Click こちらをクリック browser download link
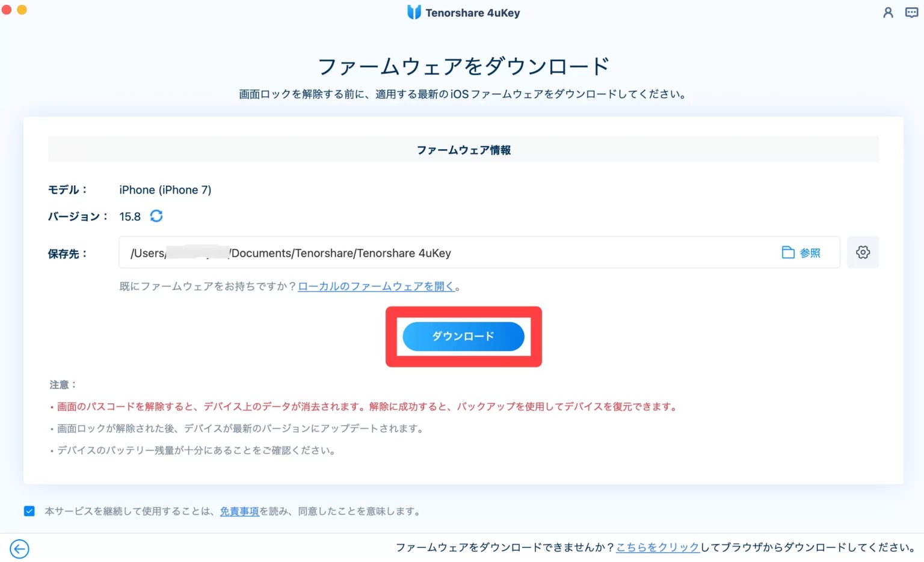 click(658, 547)
